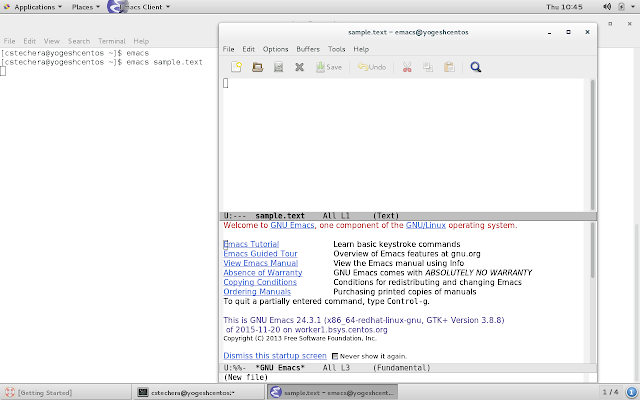Click the clock showing Thu 10:45
Screen dimensions: 640x400
pos(564,7)
